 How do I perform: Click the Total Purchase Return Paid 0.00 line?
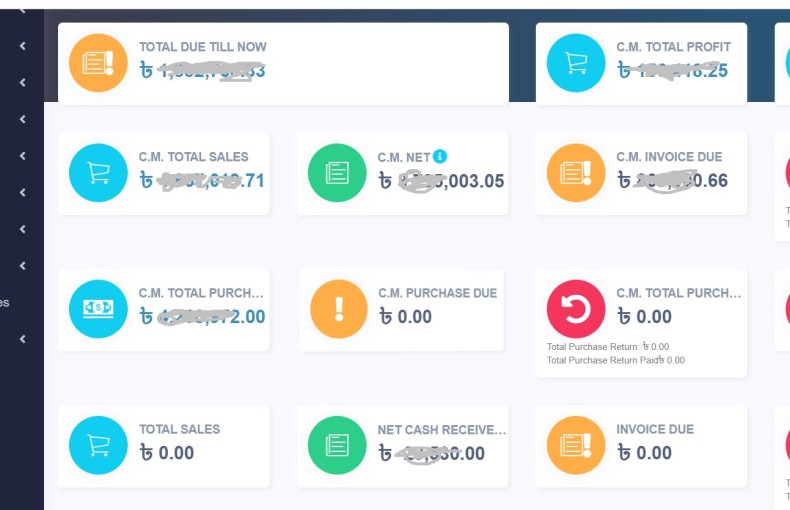(x=616, y=360)
